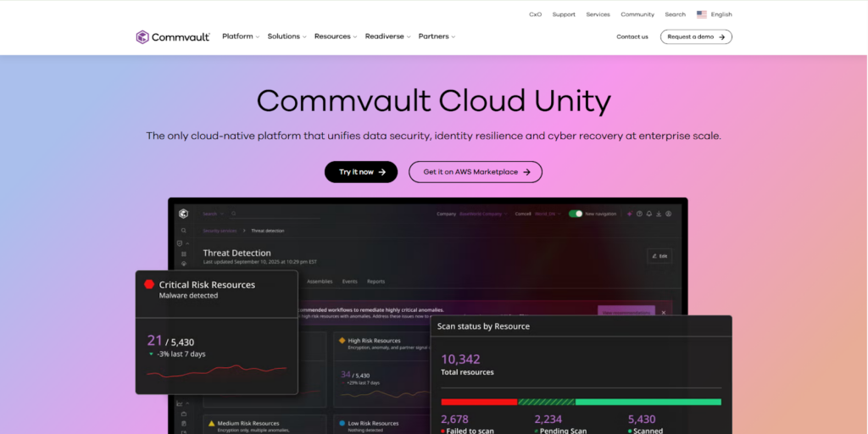Switch to the Events tab

coord(349,281)
